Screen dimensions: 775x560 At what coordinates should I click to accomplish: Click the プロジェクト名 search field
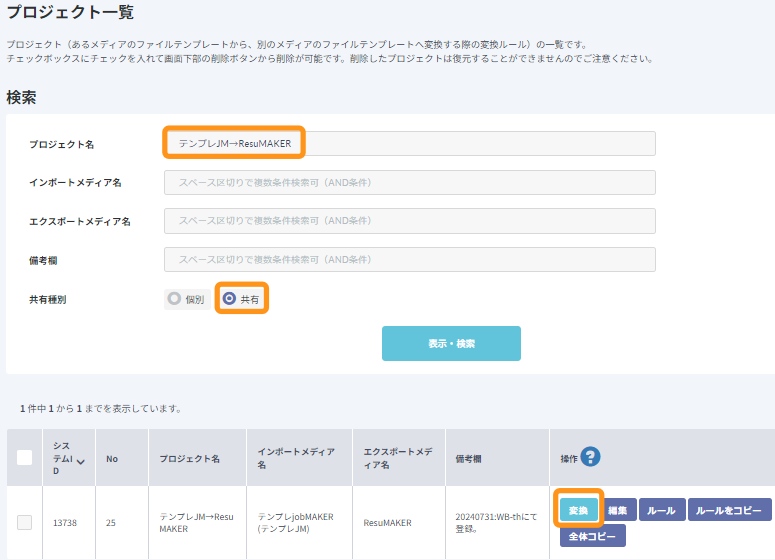pos(410,143)
